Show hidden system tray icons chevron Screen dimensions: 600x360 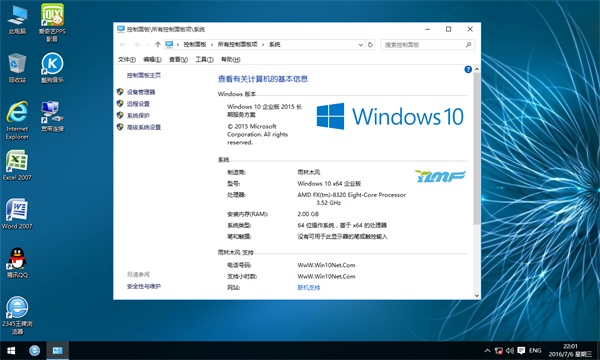coord(487,350)
